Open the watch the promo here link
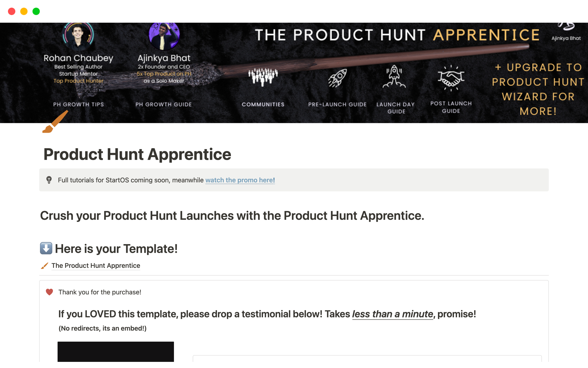588x368 pixels. (239, 180)
